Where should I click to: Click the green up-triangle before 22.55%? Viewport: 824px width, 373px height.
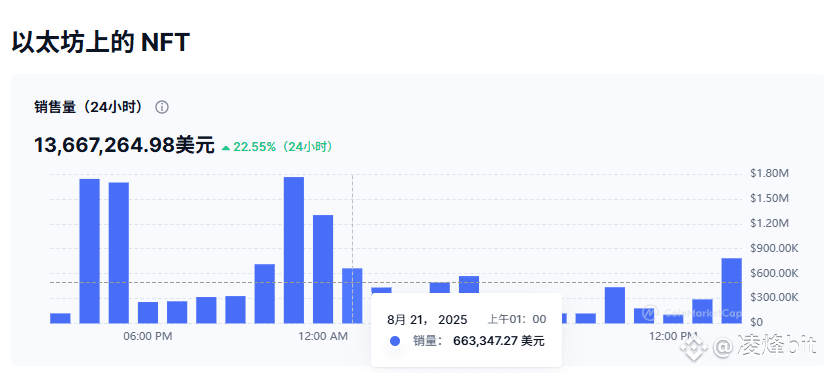coord(226,148)
